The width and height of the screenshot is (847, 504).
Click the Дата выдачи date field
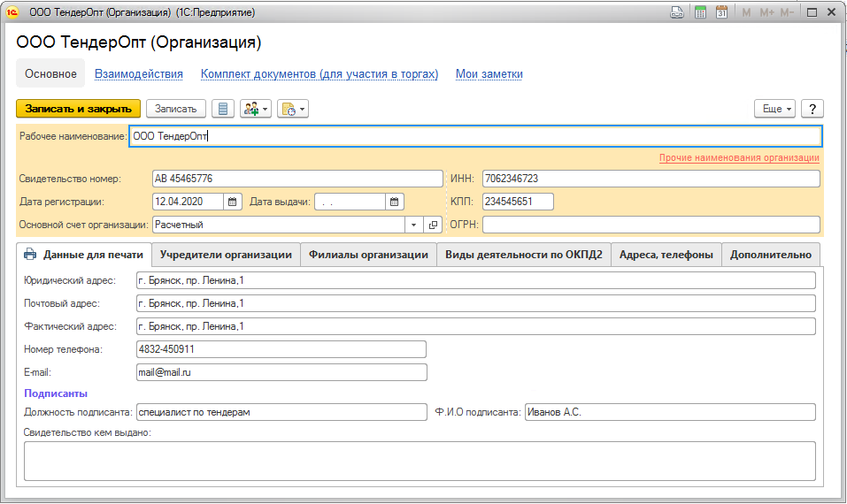pyautogui.click(x=350, y=202)
